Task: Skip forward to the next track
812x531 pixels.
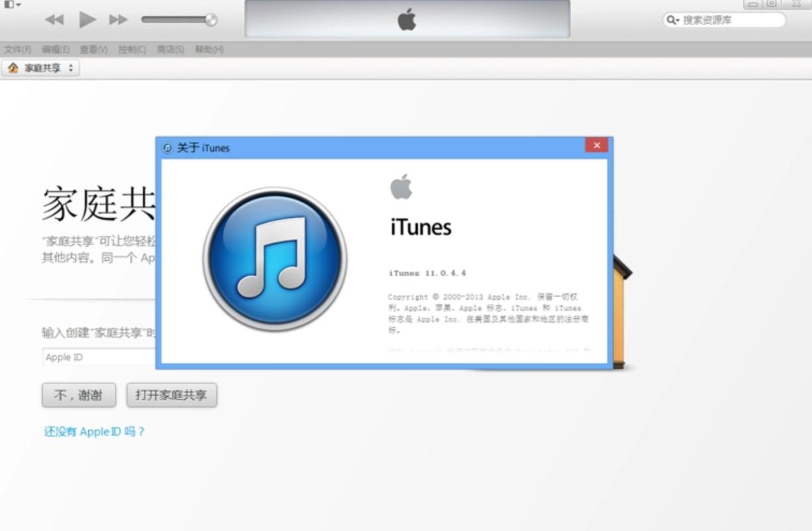Action: pos(118,20)
